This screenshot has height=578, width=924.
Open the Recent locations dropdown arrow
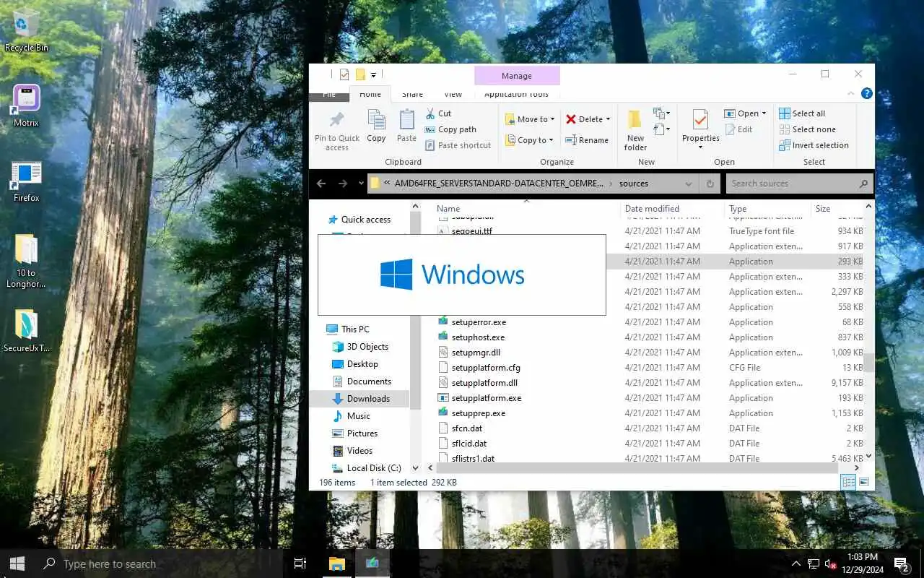pos(361,184)
